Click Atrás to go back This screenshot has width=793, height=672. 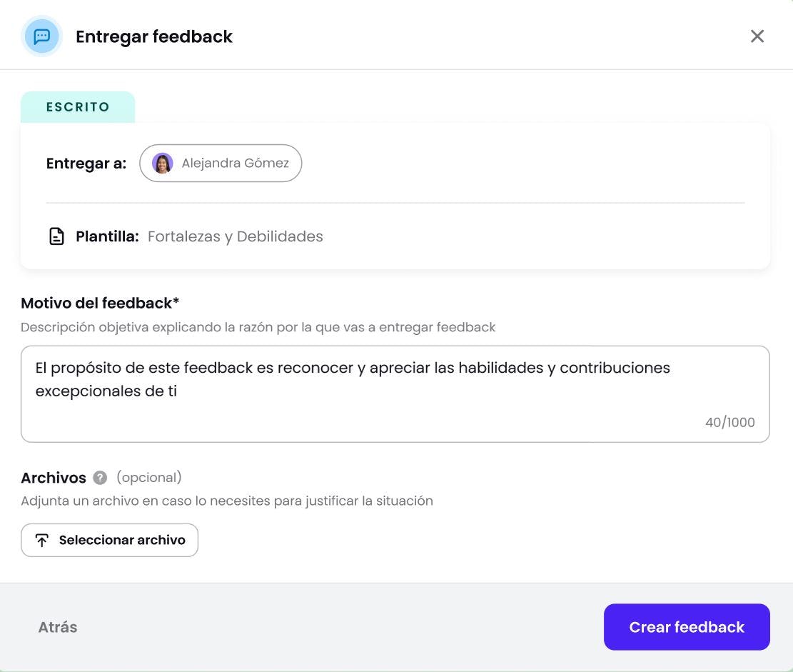point(57,626)
